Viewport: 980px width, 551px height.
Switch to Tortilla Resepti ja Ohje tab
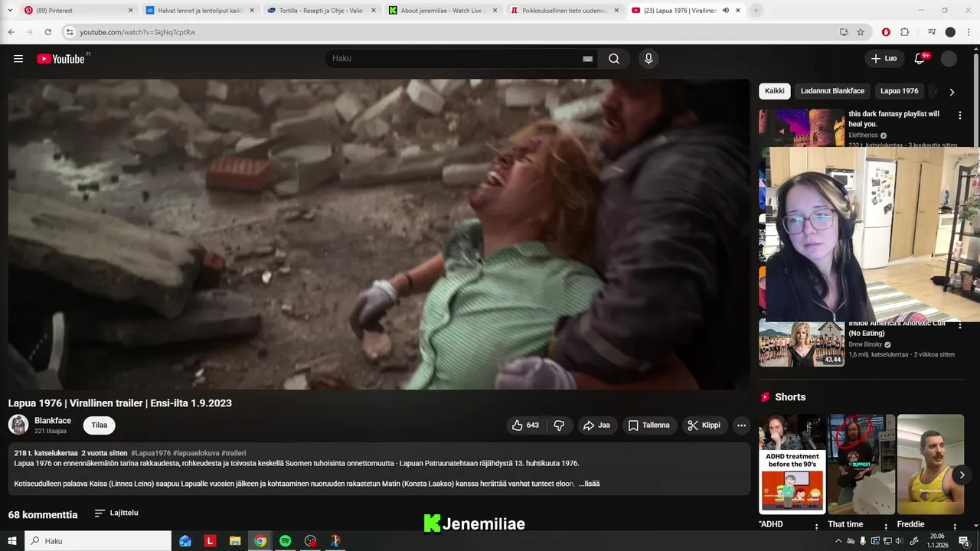(321, 11)
